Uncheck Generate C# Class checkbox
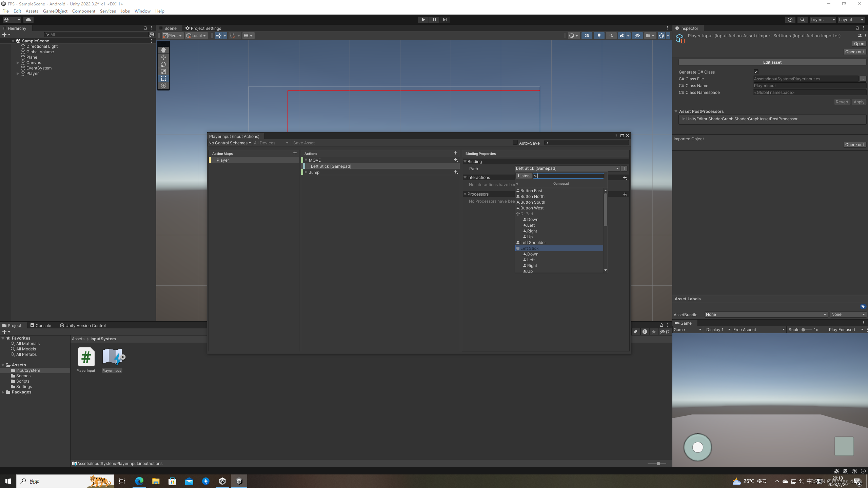 tap(756, 72)
